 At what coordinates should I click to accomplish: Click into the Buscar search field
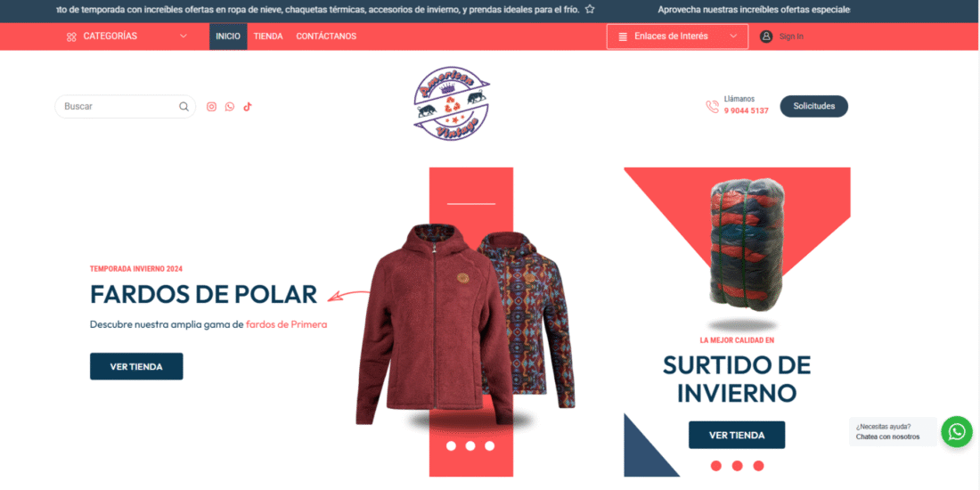click(x=118, y=106)
